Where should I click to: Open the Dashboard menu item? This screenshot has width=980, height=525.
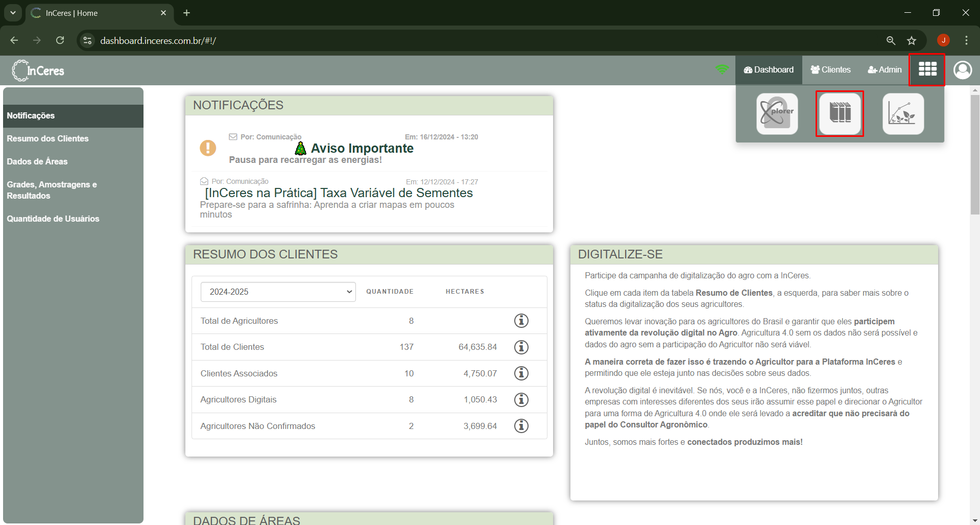click(x=769, y=69)
